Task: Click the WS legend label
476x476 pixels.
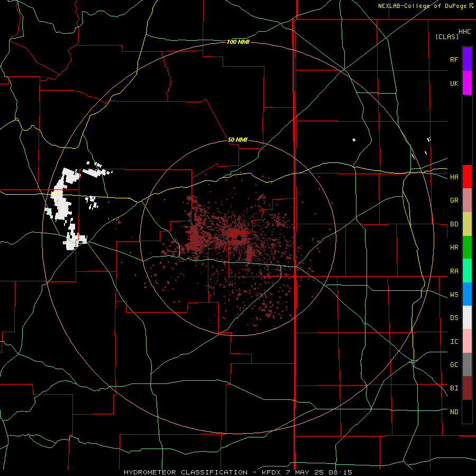Action: (454, 295)
